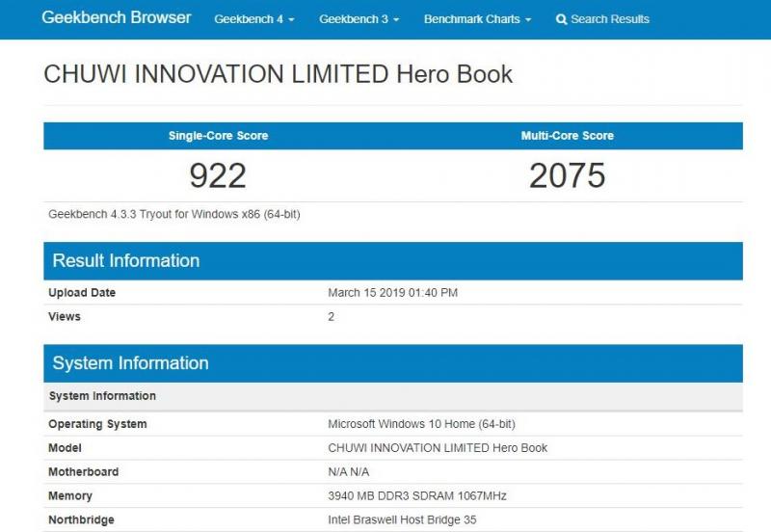Click the blue System Information section banner

click(393, 363)
